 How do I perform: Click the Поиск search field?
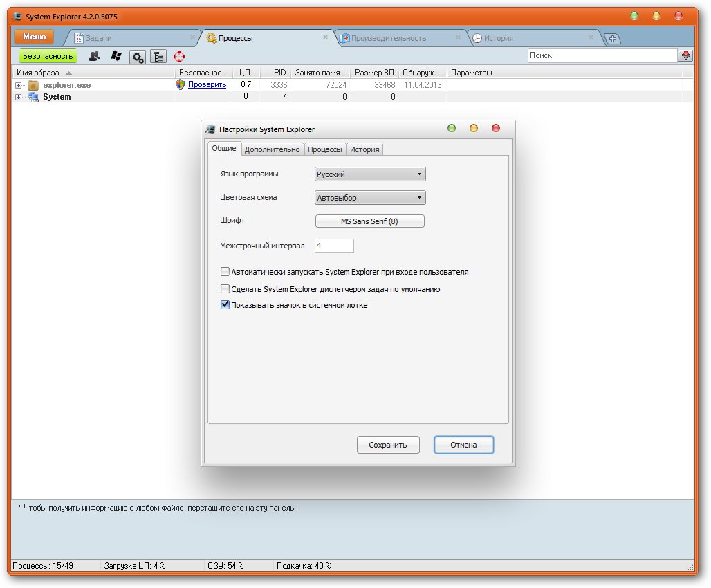click(602, 55)
